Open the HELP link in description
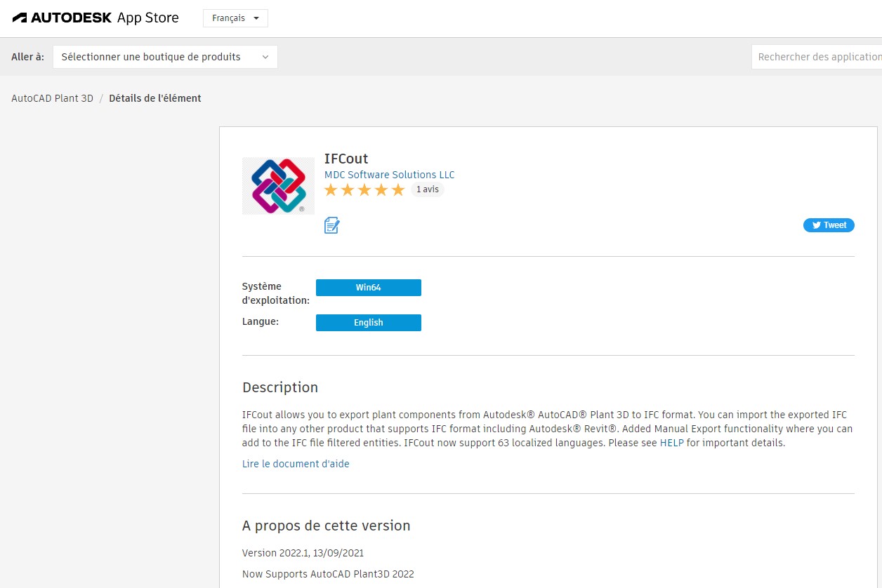Image resolution: width=882 pixels, height=588 pixels. pyautogui.click(x=671, y=443)
